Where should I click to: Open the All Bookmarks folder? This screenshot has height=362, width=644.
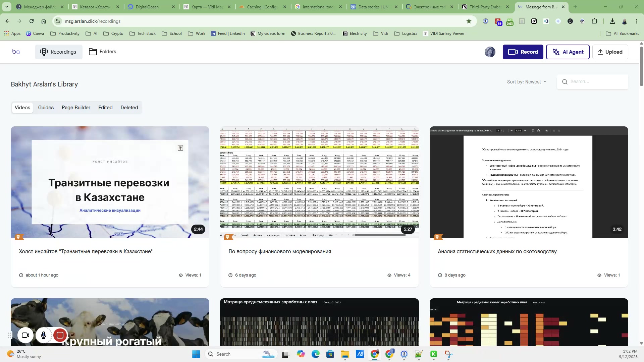tap(623, 34)
